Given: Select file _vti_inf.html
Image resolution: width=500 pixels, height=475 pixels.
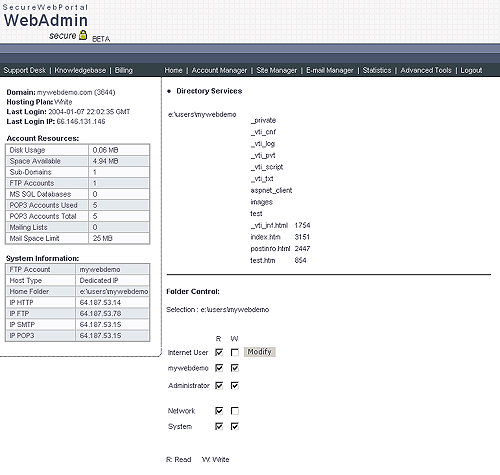Looking at the screenshot, I should pos(269,225).
